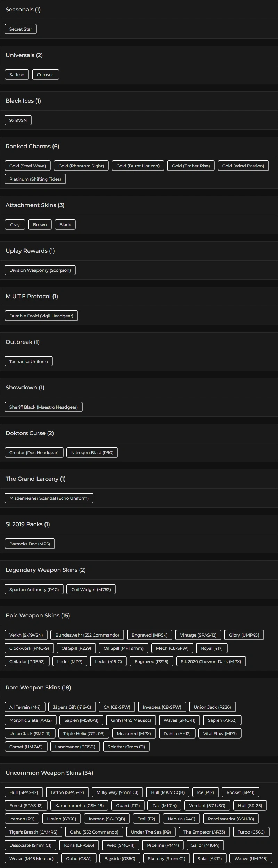
Task: Click the Bundeswehr (552 Commando) skin tag
Action: coord(87,635)
